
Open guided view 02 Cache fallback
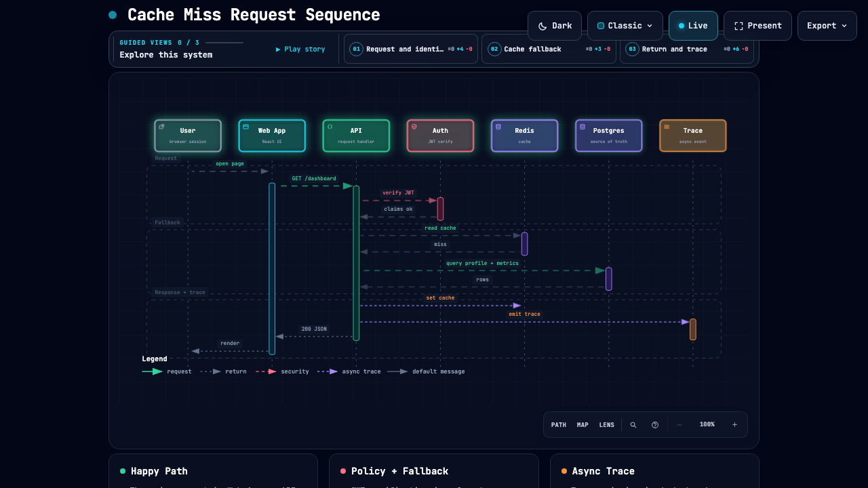click(x=549, y=49)
